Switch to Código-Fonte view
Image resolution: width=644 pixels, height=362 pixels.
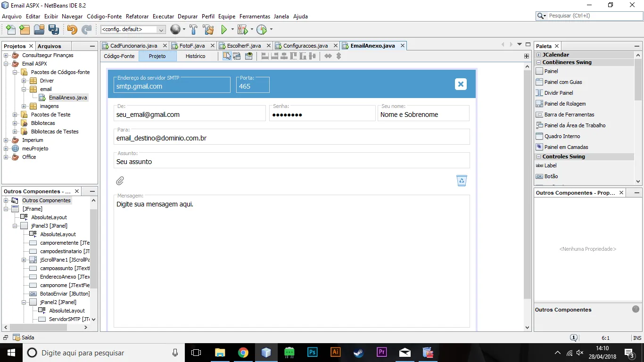pyautogui.click(x=119, y=56)
